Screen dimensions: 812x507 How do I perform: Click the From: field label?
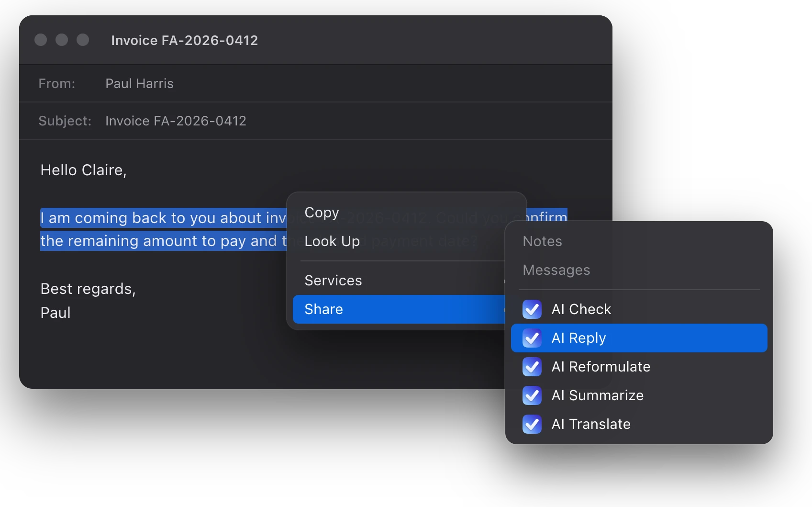(x=57, y=83)
